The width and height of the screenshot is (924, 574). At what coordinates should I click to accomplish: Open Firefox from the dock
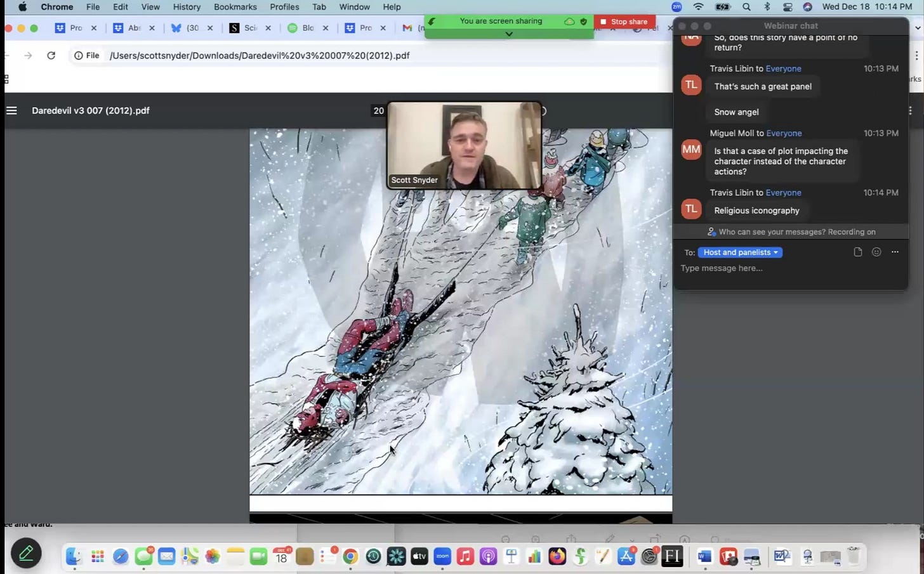pos(557,556)
